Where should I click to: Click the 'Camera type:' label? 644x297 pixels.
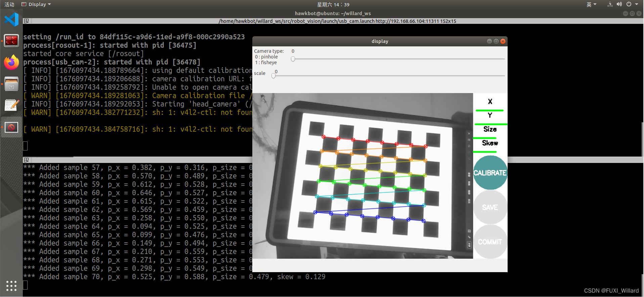pyautogui.click(x=269, y=51)
